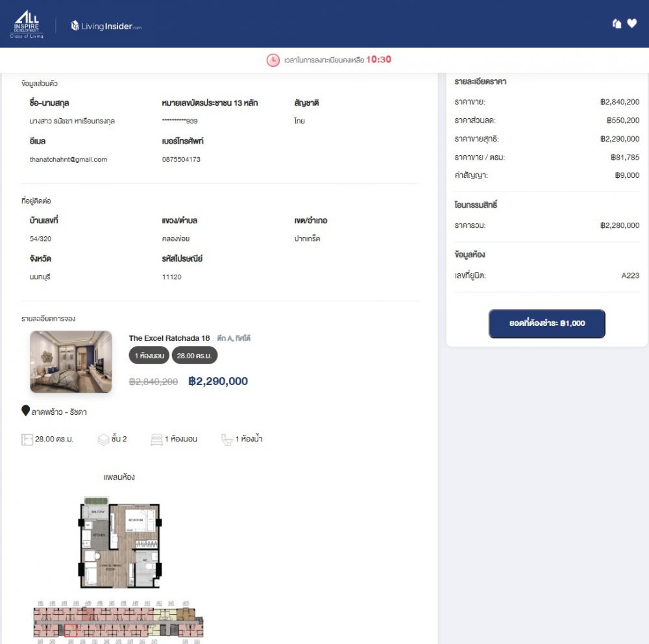649x644 pixels.
Task: Click the location pin icon
Action: tap(26, 411)
